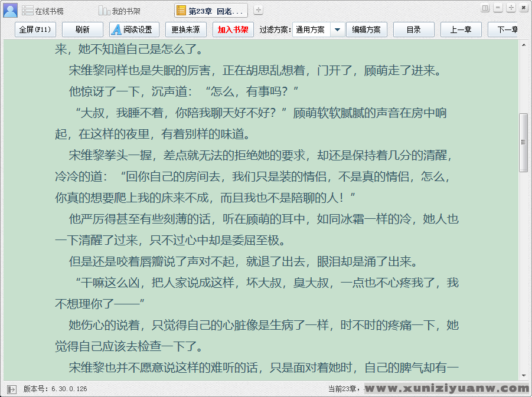
Task: Enter fullscreen with 全屏(F11) button
Action: pyautogui.click(x=35, y=29)
